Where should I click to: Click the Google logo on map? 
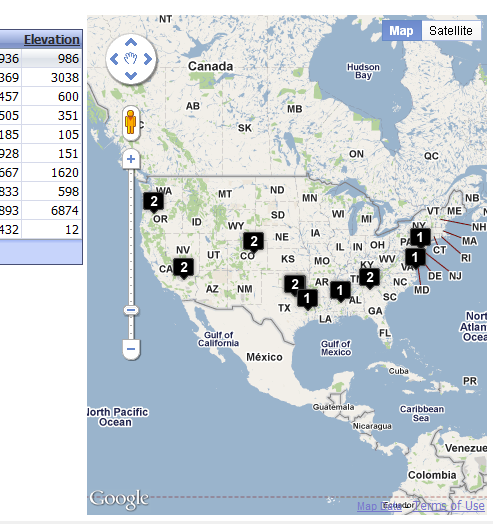(119, 499)
